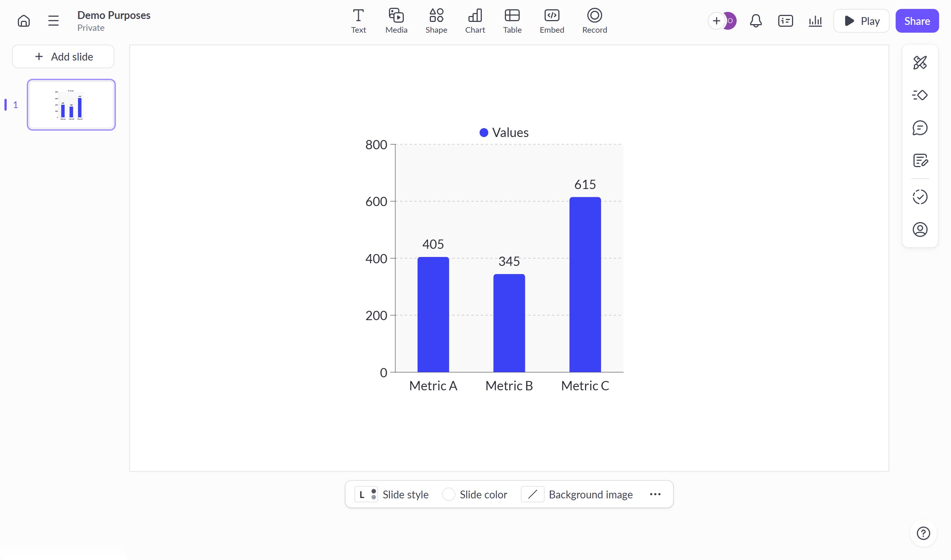Toggle the Values legend series

coord(504,133)
